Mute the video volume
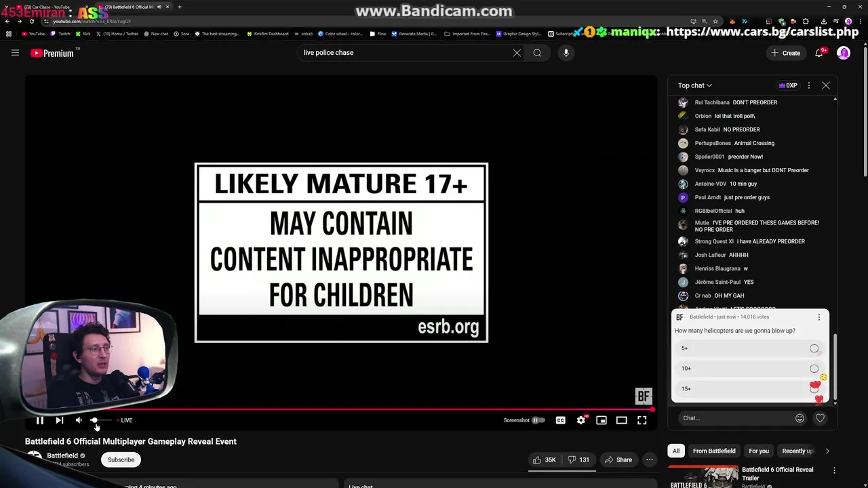The image size is (868, 488). [79, 420]
